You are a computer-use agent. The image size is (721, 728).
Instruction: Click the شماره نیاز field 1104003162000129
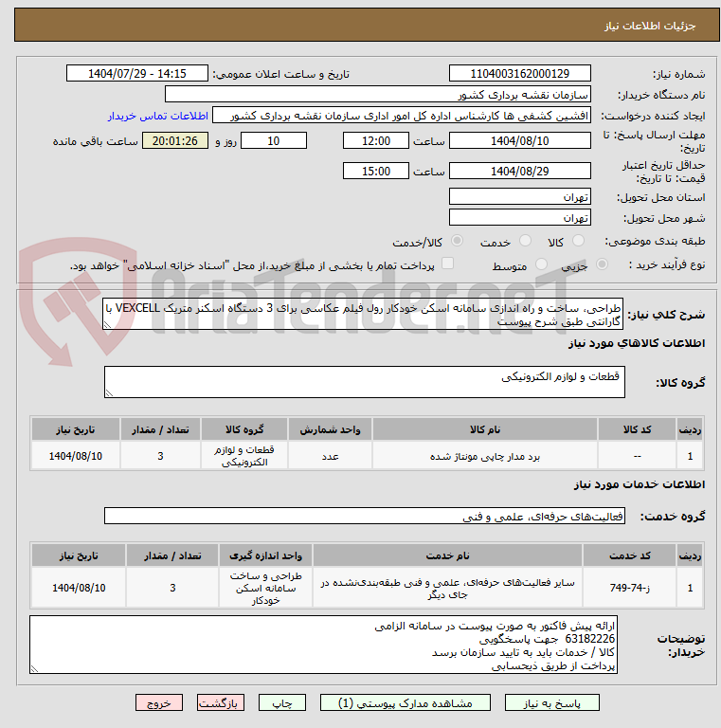519,73
